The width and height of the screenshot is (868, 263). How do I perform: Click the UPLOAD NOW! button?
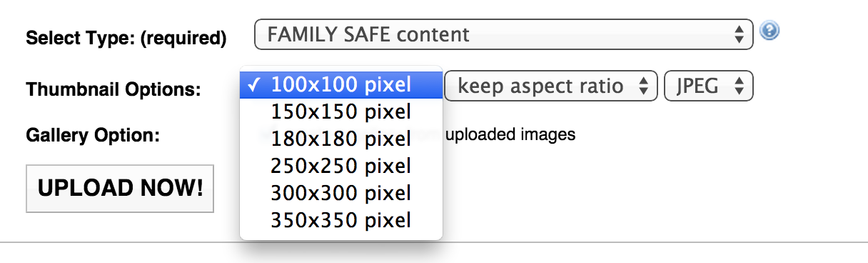click(120, 189)
